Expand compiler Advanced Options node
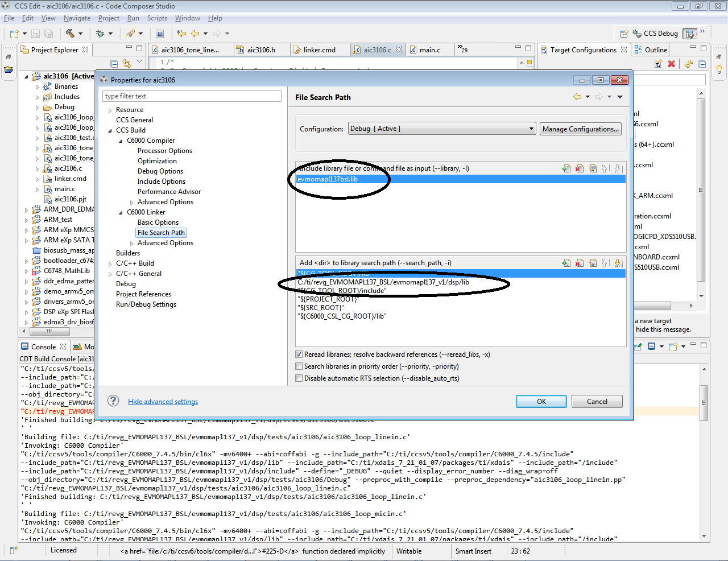The height and width of the screenshot is (561, 728). (x=132, y=203)
